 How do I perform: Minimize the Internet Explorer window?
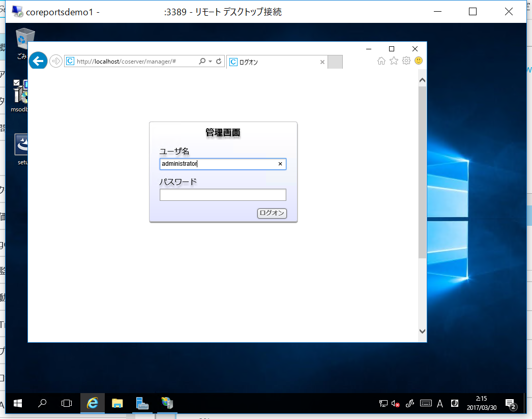click(369, 49)
